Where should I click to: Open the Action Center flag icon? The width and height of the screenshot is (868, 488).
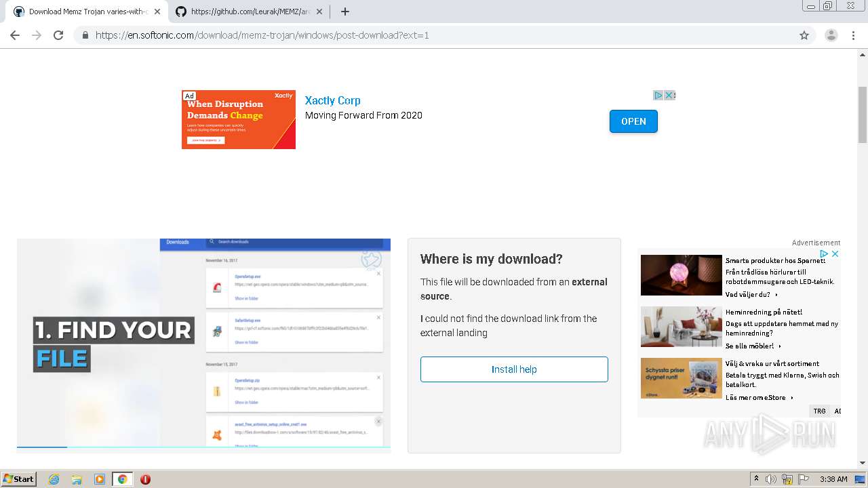tap(804, 479)
